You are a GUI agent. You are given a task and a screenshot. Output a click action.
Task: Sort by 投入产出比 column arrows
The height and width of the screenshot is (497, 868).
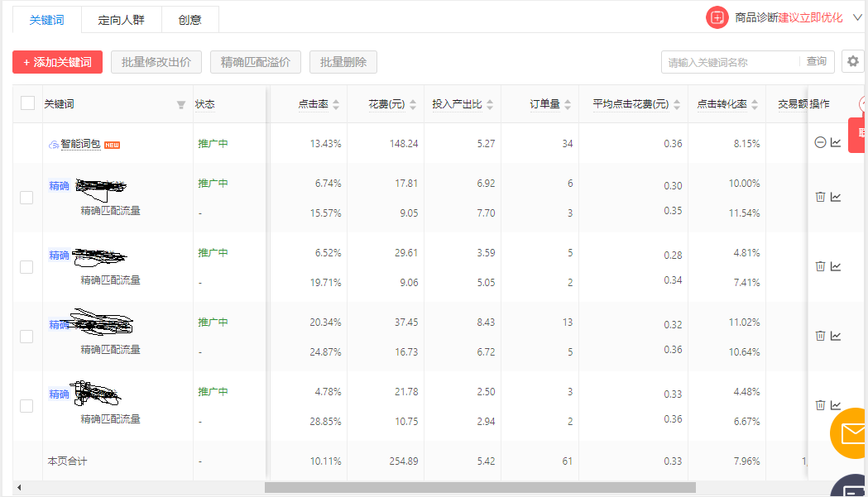tap(490, 104)
